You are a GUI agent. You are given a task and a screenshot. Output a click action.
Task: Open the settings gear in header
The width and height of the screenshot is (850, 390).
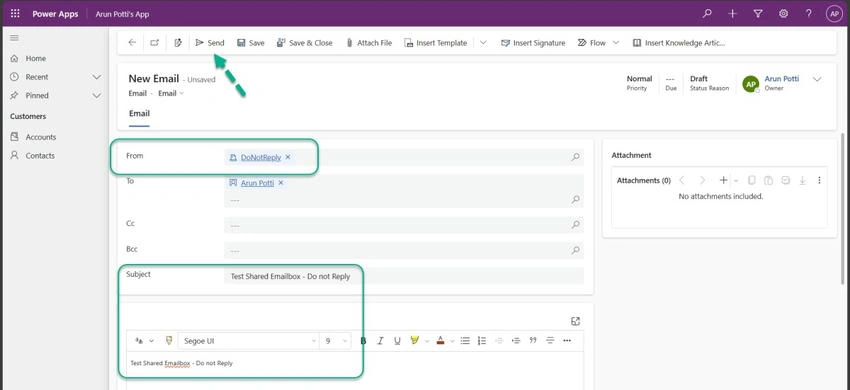783,14
